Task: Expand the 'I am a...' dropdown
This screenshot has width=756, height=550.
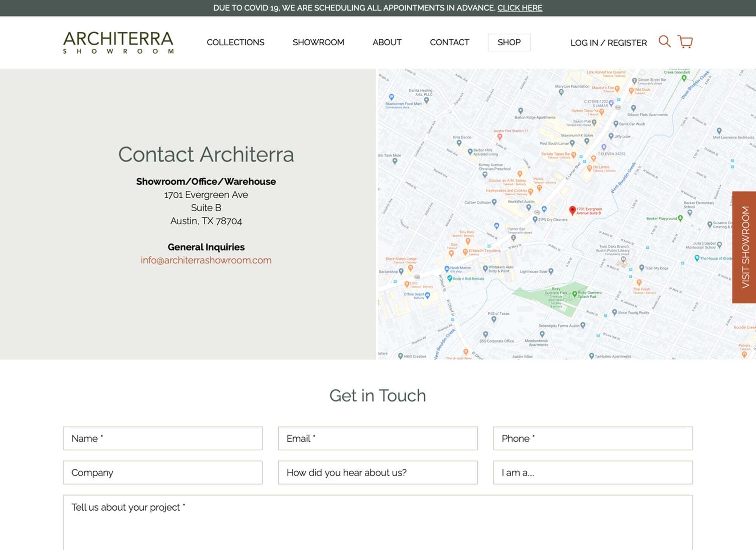Action: pos(593,472)
